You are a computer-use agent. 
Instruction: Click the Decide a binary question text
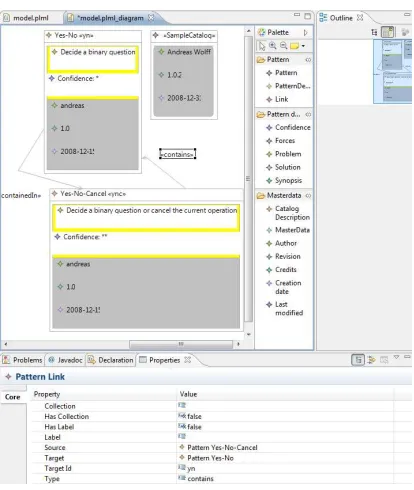[x=98, y=52]
